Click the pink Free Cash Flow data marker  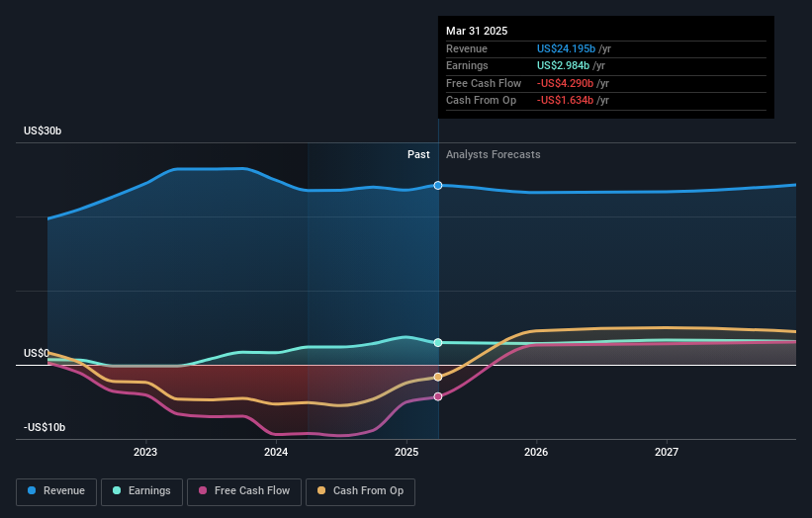tap(438, 397)
